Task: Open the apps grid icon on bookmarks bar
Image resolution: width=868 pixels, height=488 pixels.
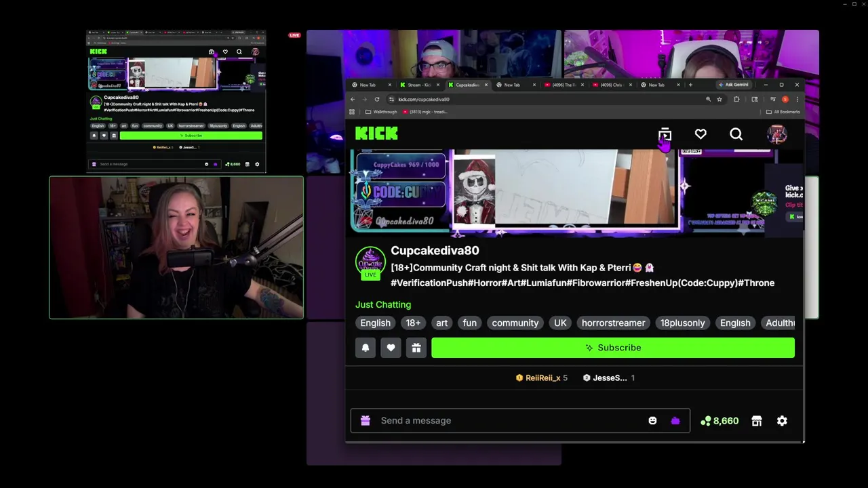Action: (x=352, y=112)
